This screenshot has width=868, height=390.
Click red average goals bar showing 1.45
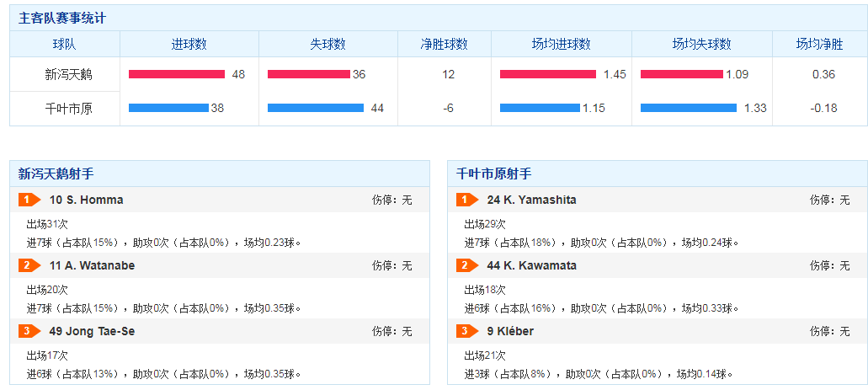pos(547,74)
